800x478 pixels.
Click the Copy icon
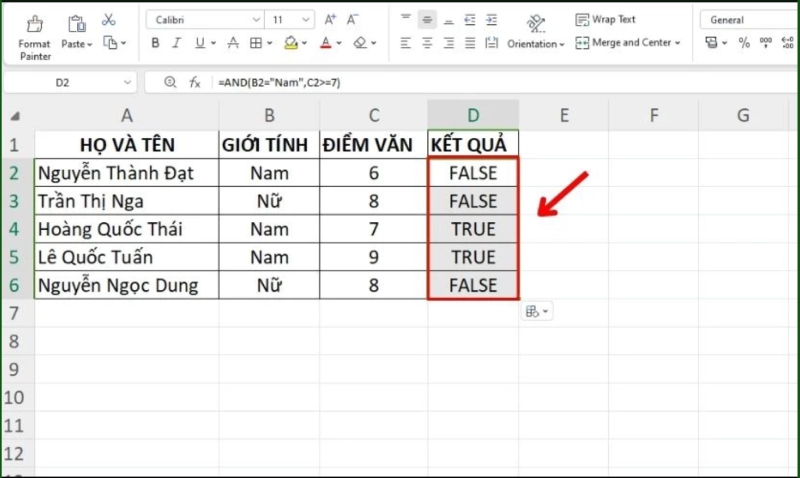coord(110,42)
